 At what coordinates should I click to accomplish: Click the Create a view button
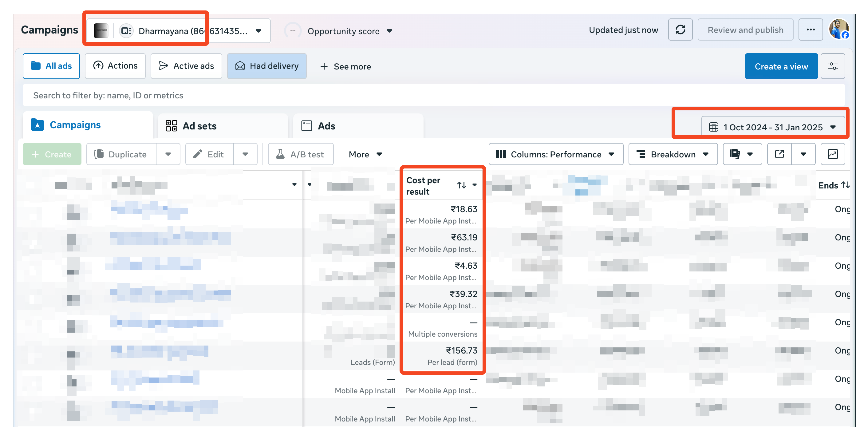[x=781, y=66]
